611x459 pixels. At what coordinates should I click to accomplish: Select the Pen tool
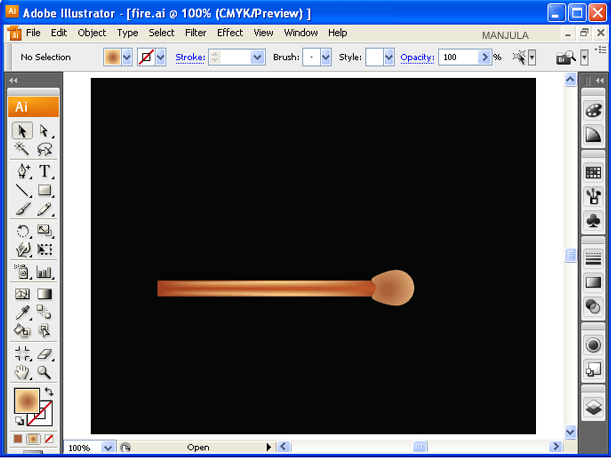22,171
